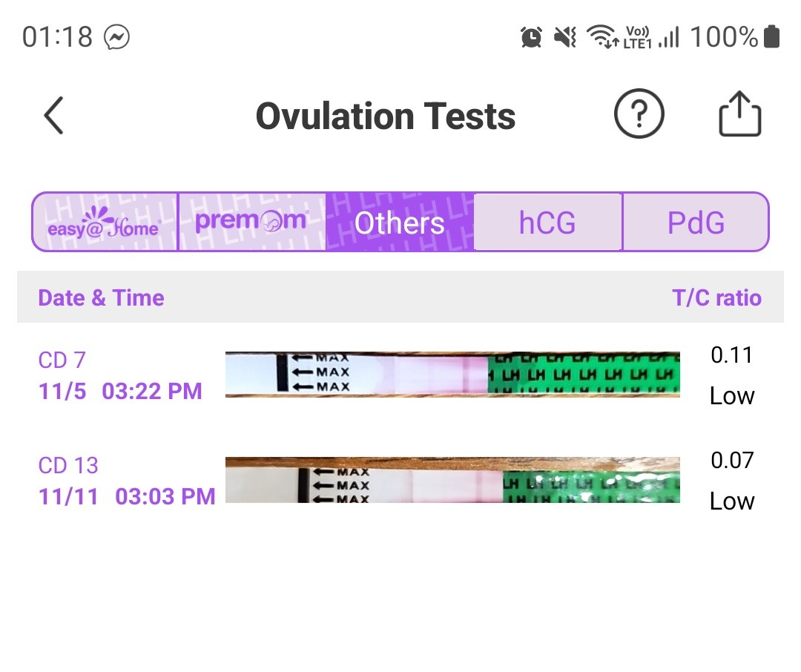Tap the muted sound status icon
The width and height of the screenshot is (801, 672).
coord(565,37)
